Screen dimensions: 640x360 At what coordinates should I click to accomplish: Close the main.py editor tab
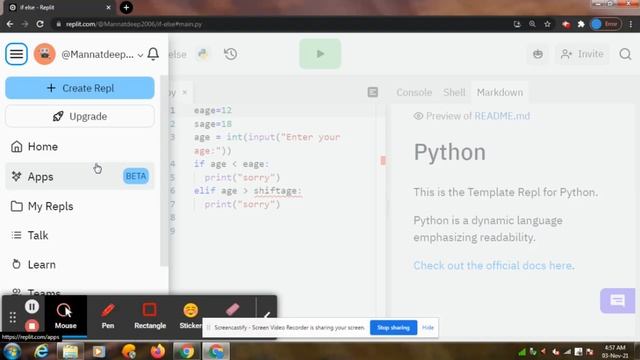click(184, 92)
